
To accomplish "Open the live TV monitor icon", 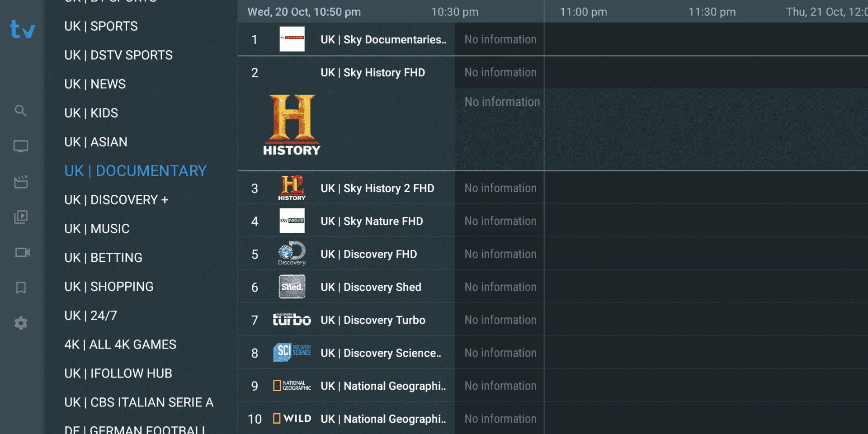I will point(21,146).
